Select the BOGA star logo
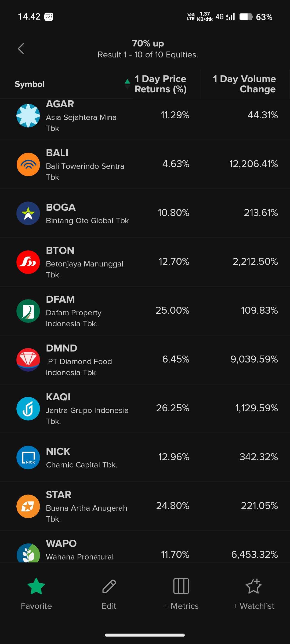This screenshot has width=290, height=644. (28, 213)
